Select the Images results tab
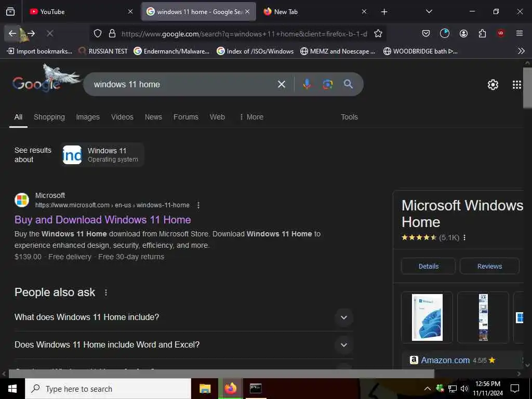The height and width of the screenshot is (399, 532). 88,117
